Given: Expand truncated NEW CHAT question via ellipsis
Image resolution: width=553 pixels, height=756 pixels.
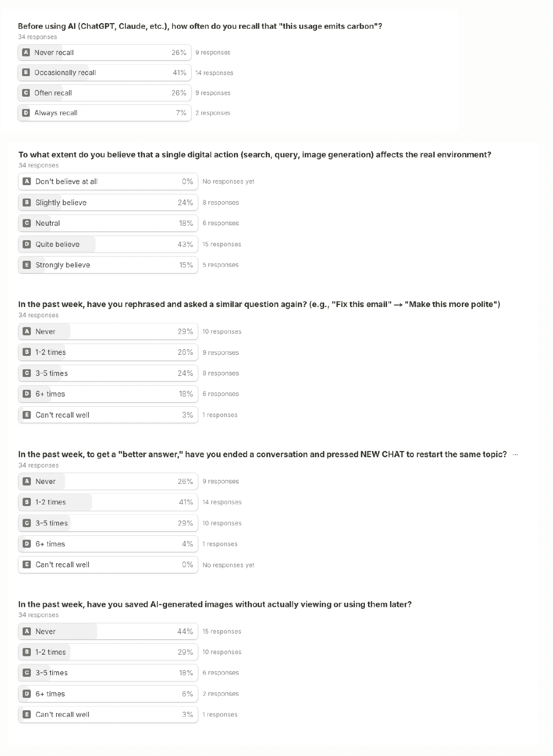Looking at the screenshot, I should click(515, 455).
